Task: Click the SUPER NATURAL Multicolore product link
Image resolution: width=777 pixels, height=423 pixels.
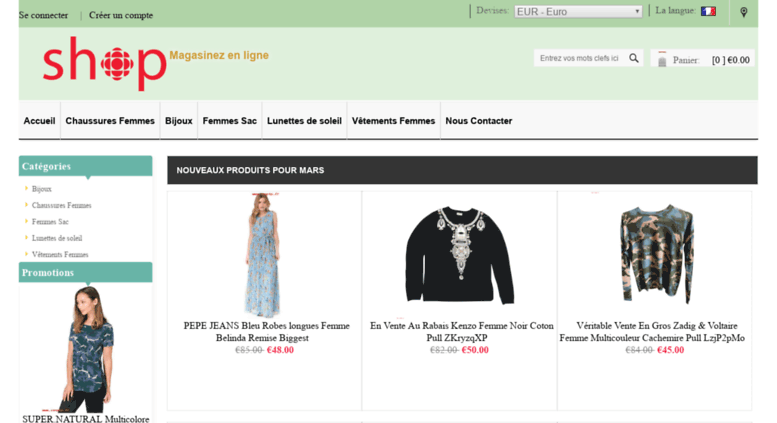Action: tap(86, 419)
